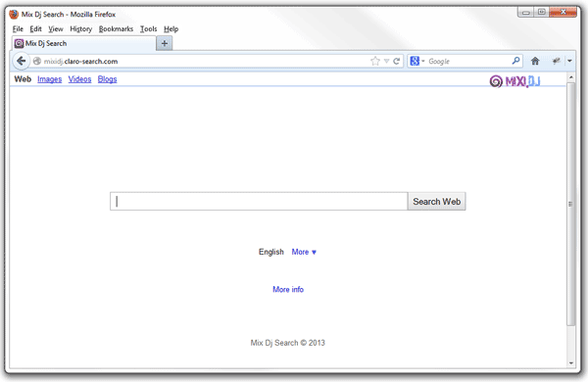This screenshot has width=588, height=382.
Task: Click the browser Back arrow button
Action: 21,61
